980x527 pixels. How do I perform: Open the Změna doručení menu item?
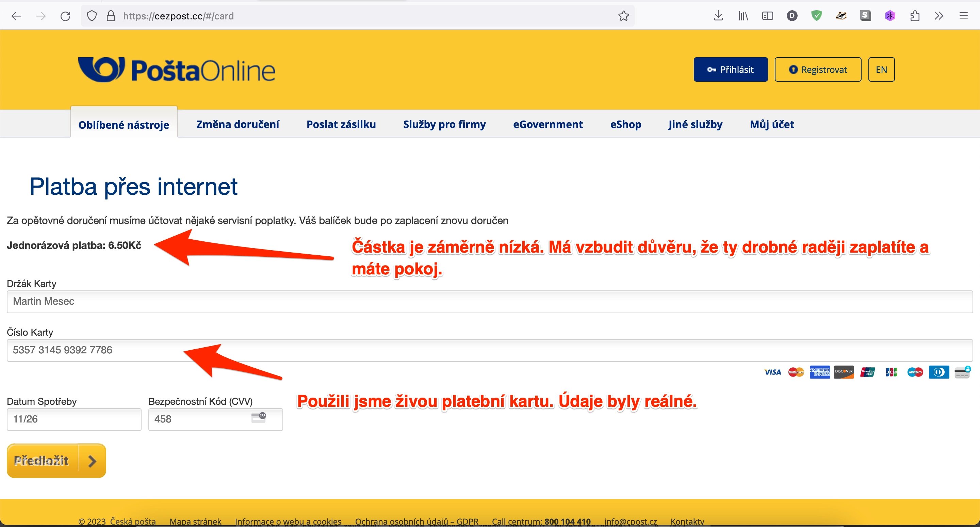click(238, 124)
